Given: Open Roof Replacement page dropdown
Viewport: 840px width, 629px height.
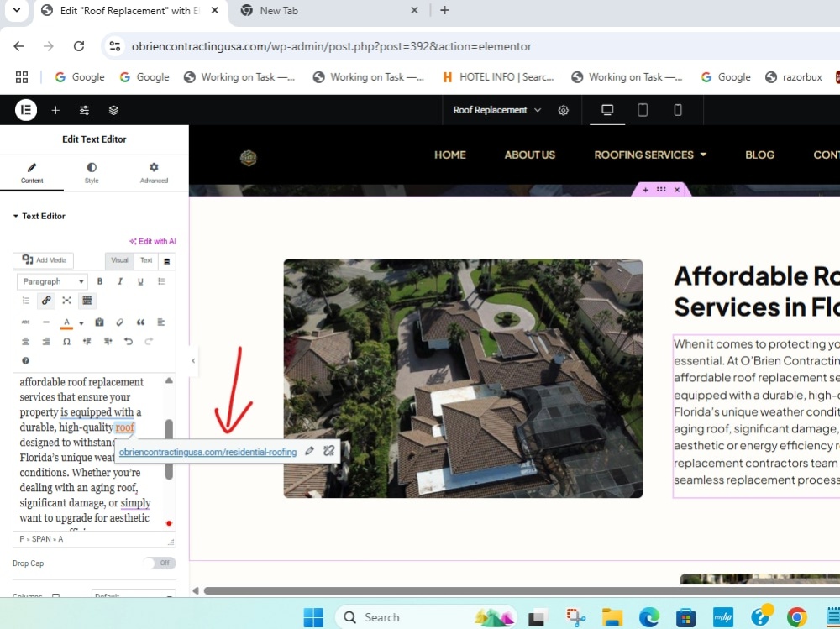Looking at the screenshot, I should coord(496,110).
